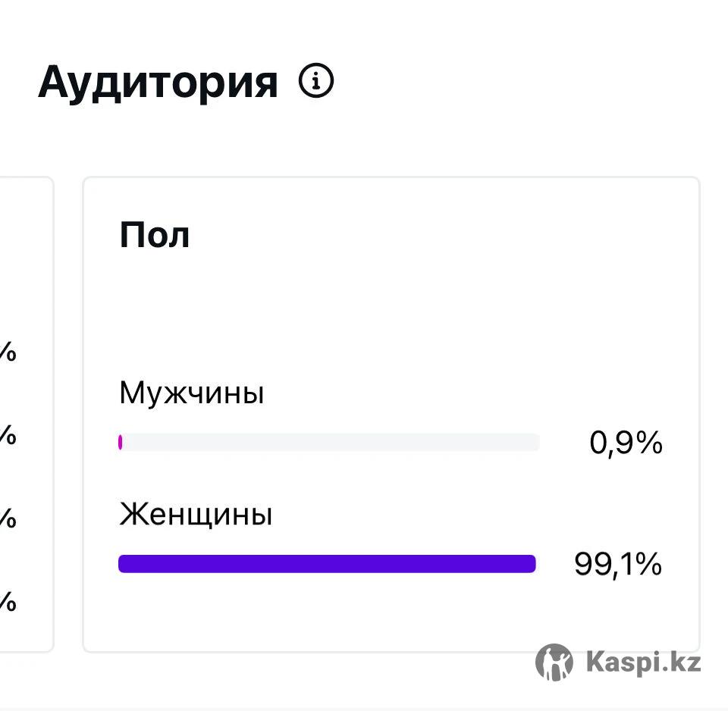Viewport: 728px width, 711px height.
Task: Select the Мужчины label
Action: click(x=192, y=393)
